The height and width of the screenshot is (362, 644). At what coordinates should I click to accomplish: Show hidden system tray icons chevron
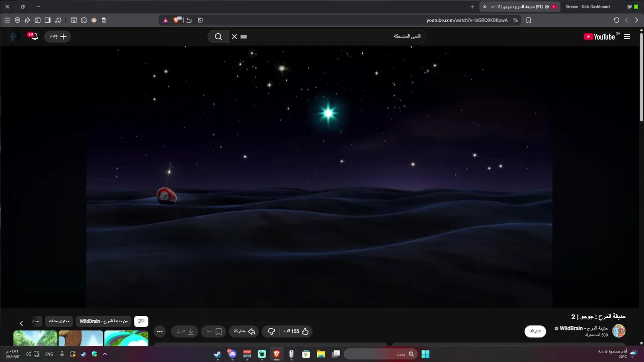click(x=105, y=354)
